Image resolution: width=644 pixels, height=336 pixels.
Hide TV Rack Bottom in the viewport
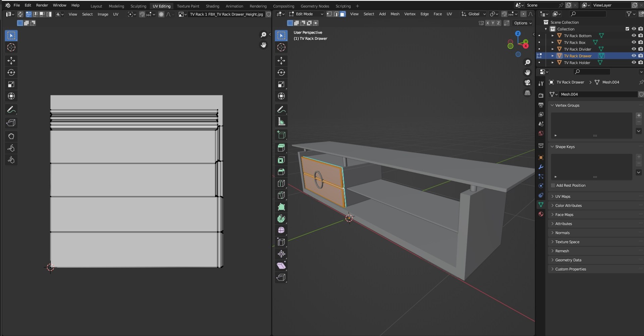click(x=634, y=36)
